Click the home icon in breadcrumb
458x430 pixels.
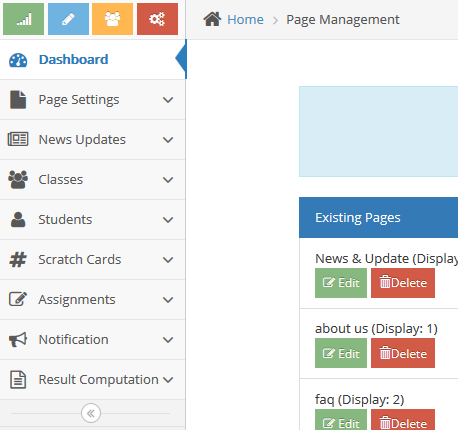212,19
